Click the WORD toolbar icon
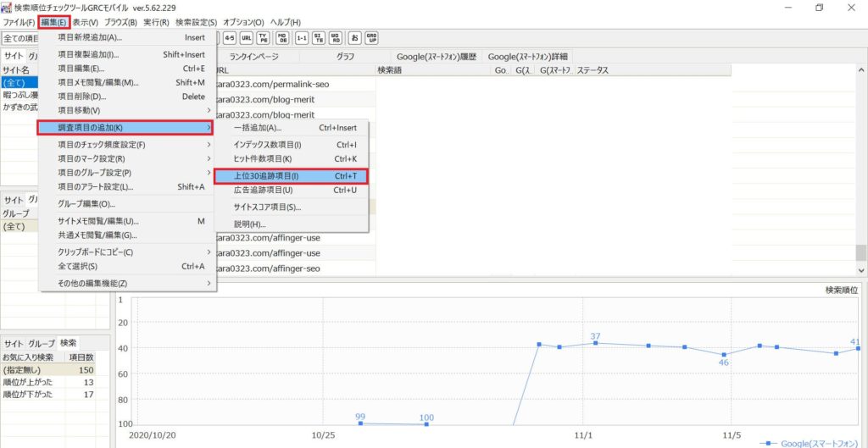Screen dimensions: 868x448 [336, 38]
